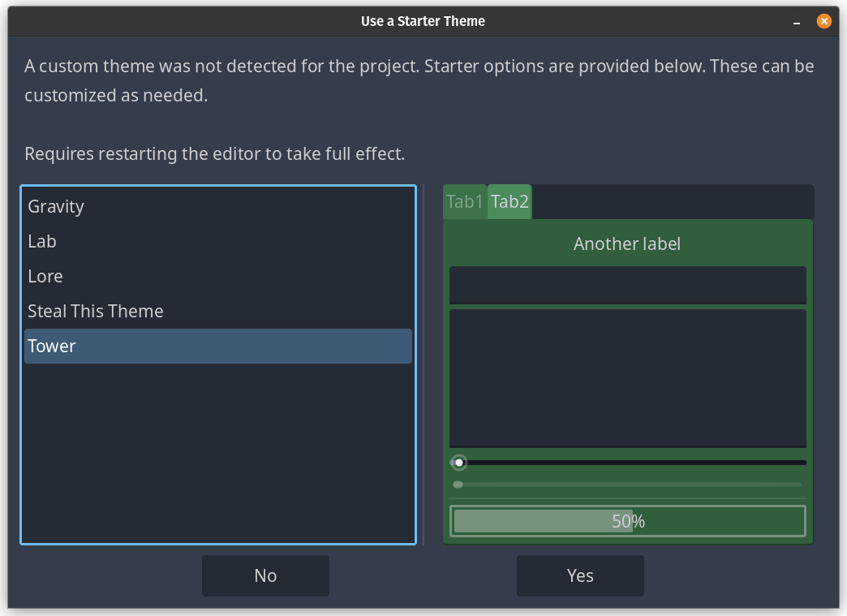Select the Gravity theme

tap(56, 207)
